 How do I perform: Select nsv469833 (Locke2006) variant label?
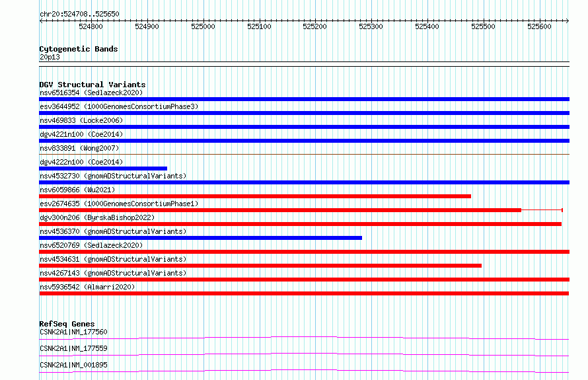tap(81, 120)
